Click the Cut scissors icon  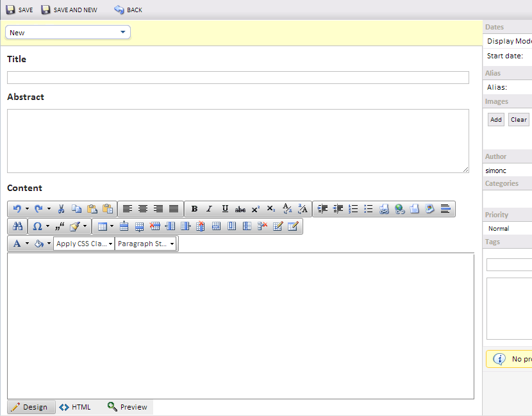point(61,209)
